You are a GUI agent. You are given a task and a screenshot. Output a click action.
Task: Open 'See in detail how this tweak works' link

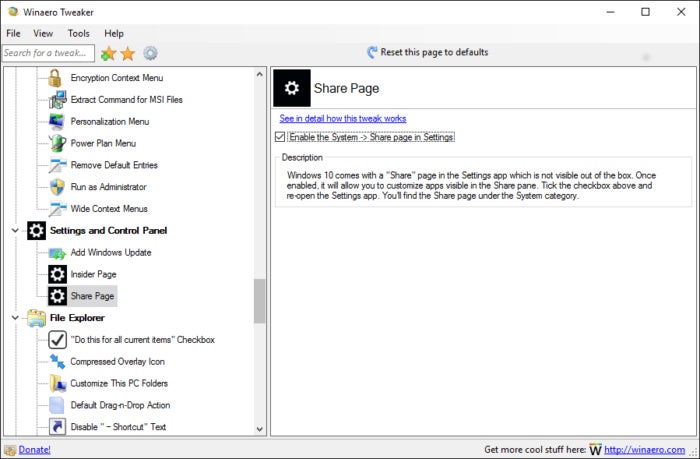pyautogui.click(x=343, y=118)
